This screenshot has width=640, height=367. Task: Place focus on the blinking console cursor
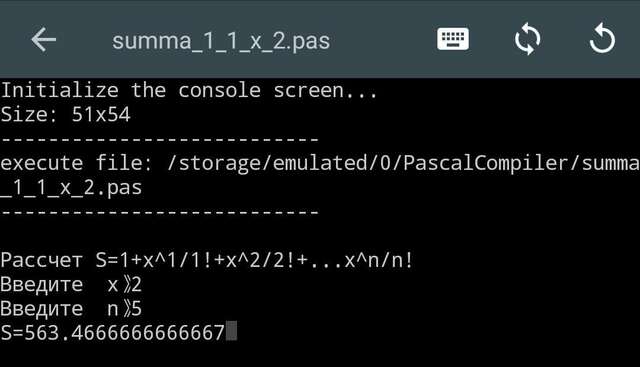click(231, 331)
